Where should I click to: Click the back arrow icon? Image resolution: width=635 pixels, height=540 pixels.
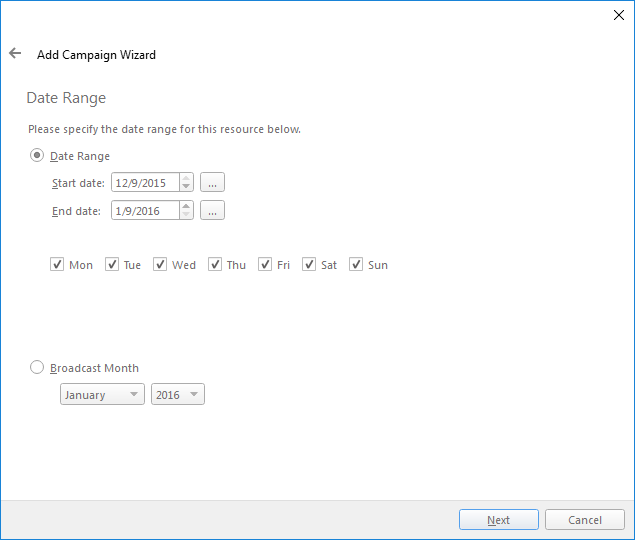click(15, 54)
